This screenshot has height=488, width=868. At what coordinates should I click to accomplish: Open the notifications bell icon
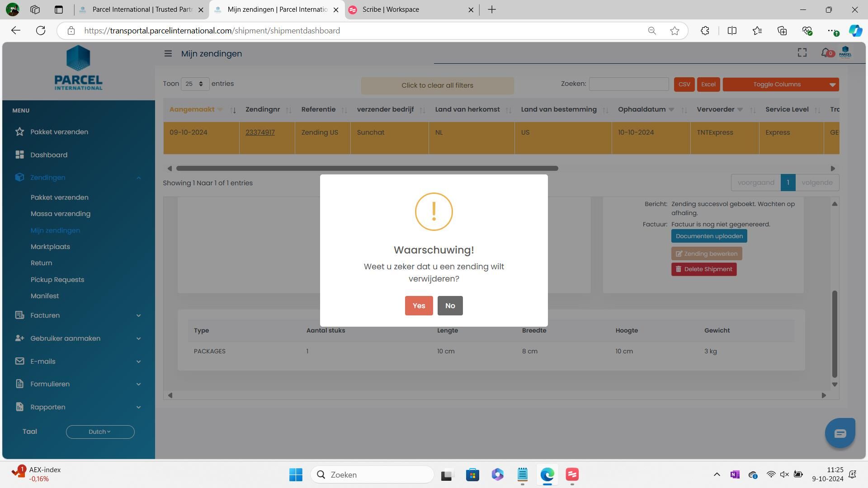[826, 53]
